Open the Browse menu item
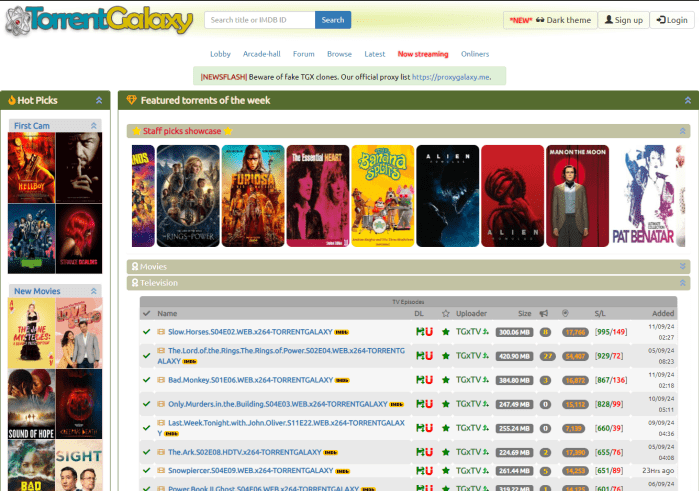Viewport: 699px width, 491px height. 339,54
